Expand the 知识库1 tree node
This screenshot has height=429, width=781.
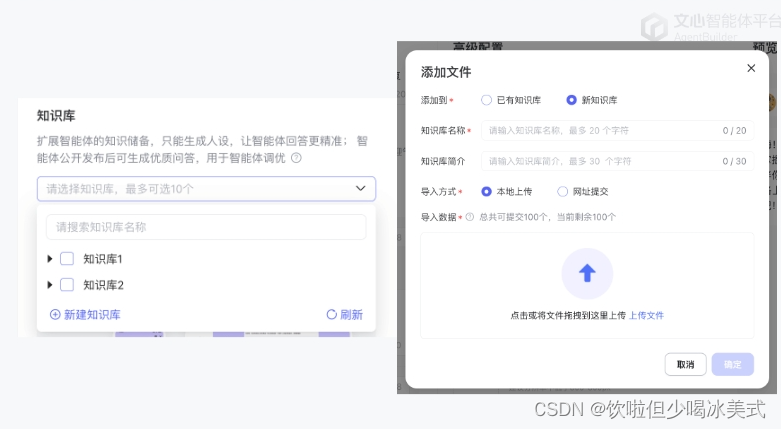pyautogui.click(x=50, y=259)
